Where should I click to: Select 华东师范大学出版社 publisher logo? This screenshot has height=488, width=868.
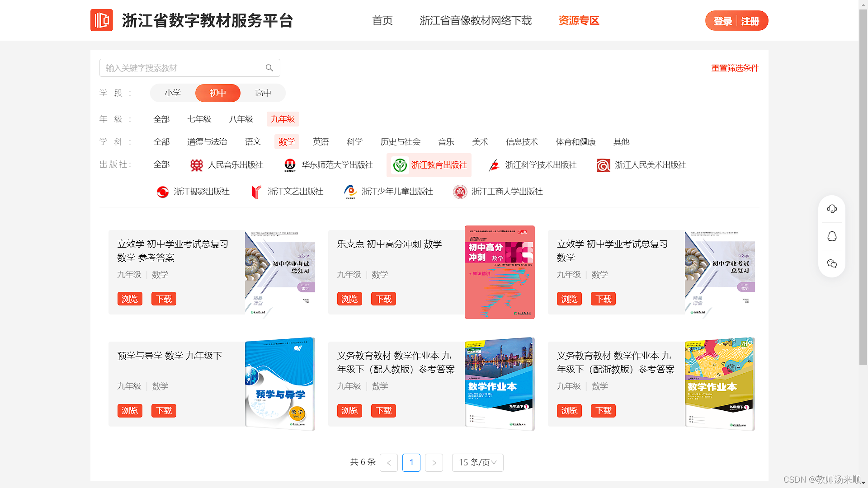pyautogui.click(x=290, y=165)
